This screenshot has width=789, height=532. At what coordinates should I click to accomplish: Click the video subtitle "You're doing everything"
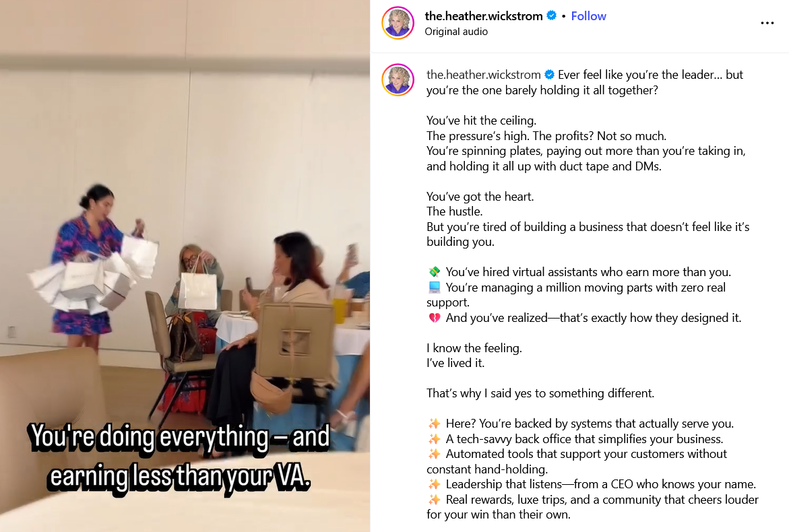coord(149,437)
